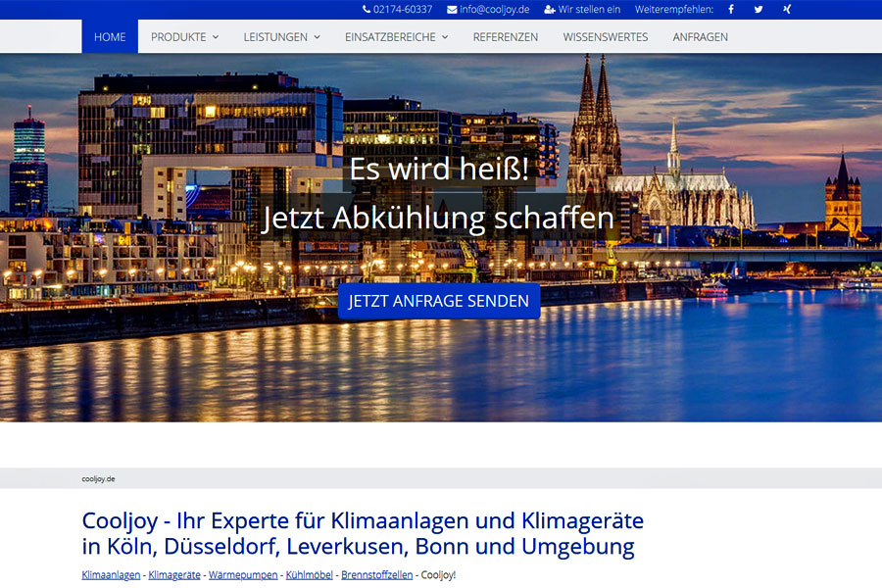
Task: Go to the Home menu item
Action: [x=110, y=37]
